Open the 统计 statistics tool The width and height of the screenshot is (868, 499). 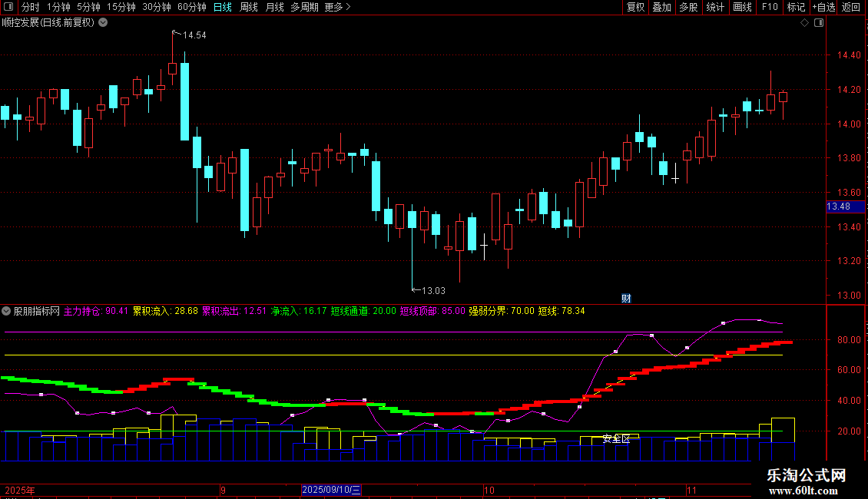[715, 7]
